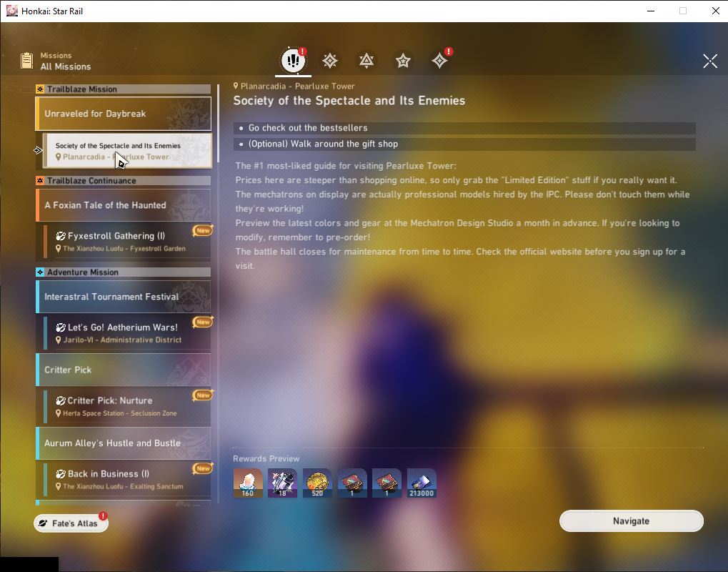
Task: Select the star-shaped Companion Mission filter icon
Action: pos(403,61)
